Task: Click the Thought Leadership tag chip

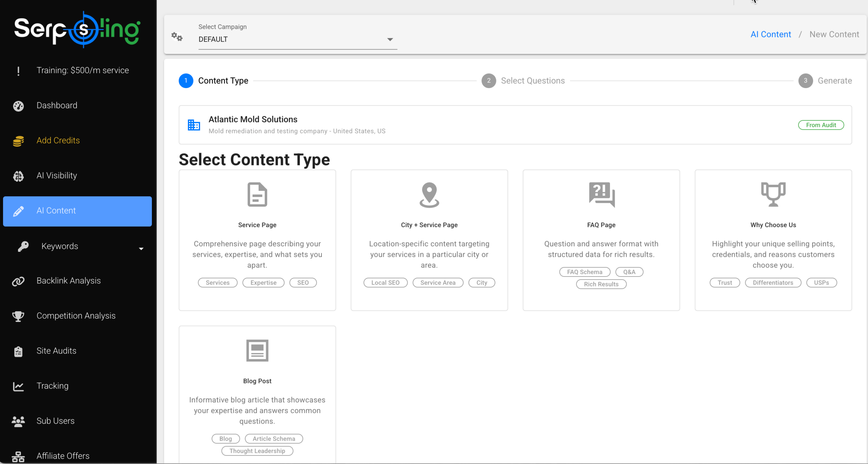Action: pyautogui.click(x=257, y=451)
